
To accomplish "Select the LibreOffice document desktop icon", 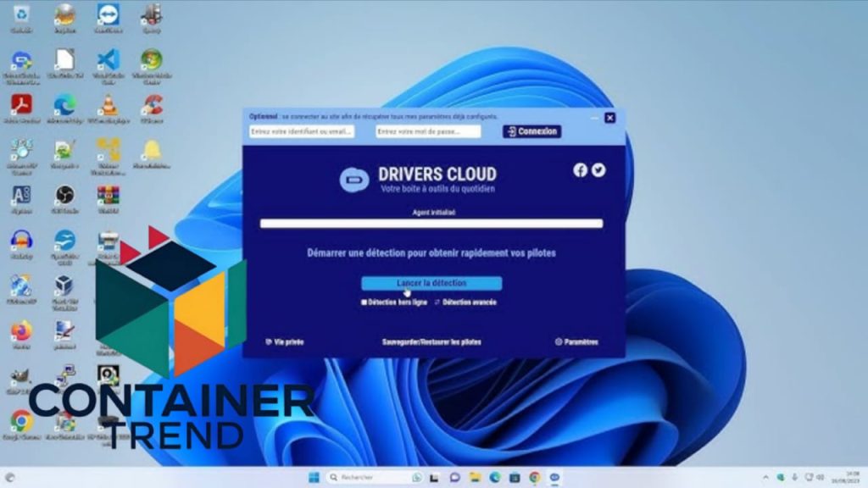I will click(x=64, y=63).
